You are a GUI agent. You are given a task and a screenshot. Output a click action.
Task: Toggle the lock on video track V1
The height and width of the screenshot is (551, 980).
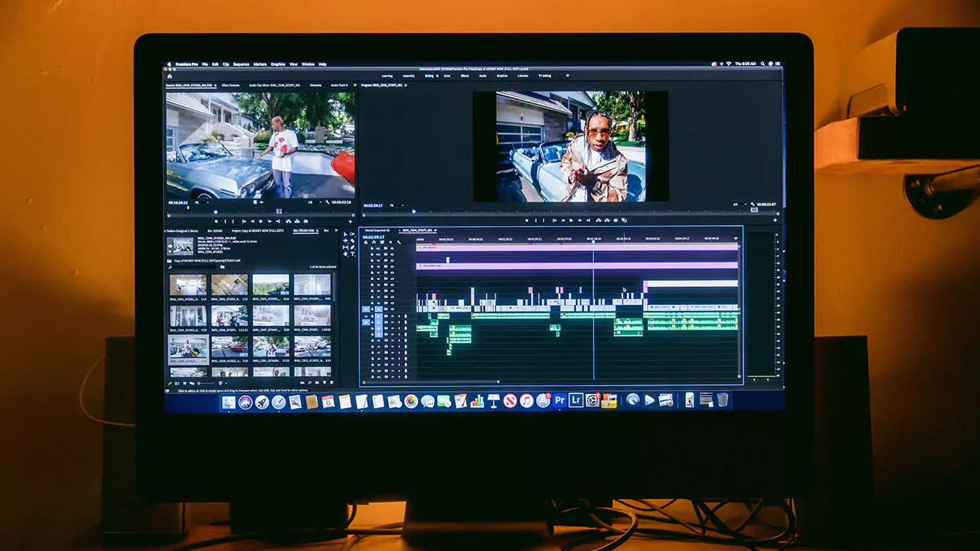point(372,308)
